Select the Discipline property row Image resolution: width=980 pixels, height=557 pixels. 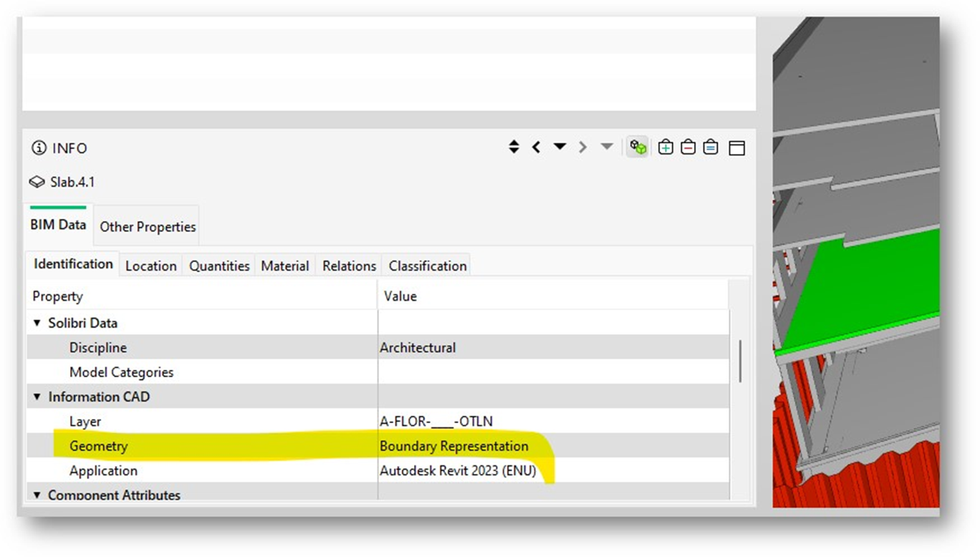(378, 347)
